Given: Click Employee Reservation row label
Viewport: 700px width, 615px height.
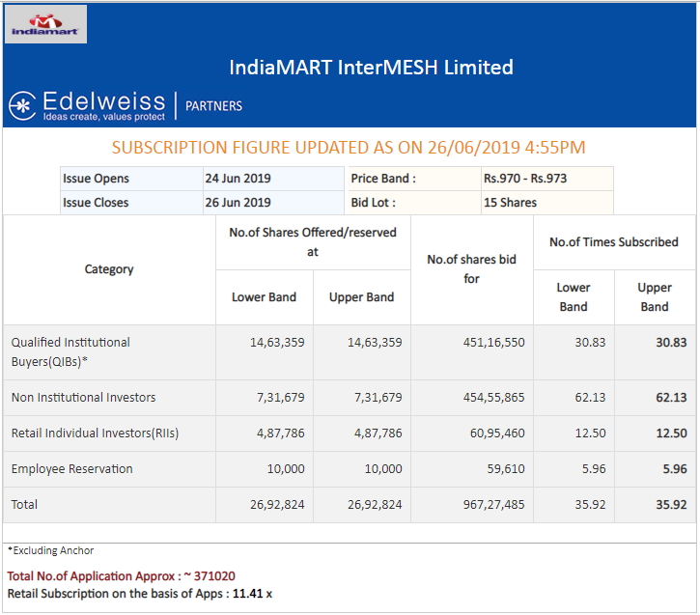Looking at the screenshot, I should coord(71,468).
